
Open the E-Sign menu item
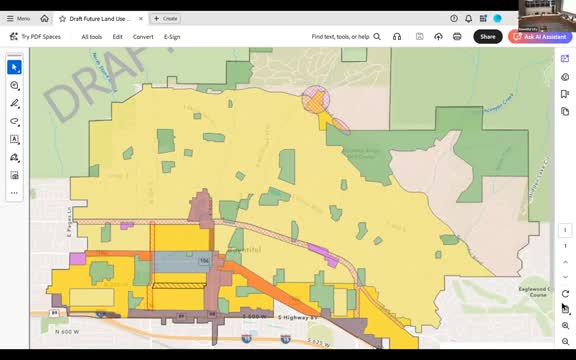point(172,37)
